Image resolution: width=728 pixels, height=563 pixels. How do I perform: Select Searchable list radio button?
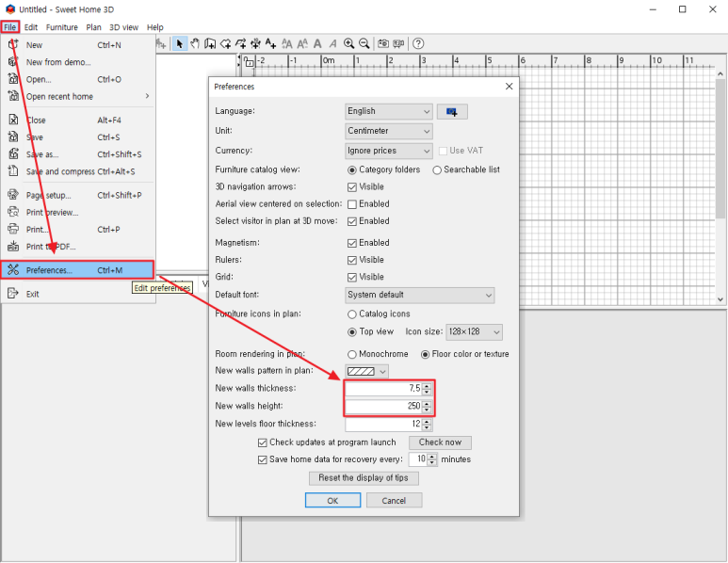point(436,170)
